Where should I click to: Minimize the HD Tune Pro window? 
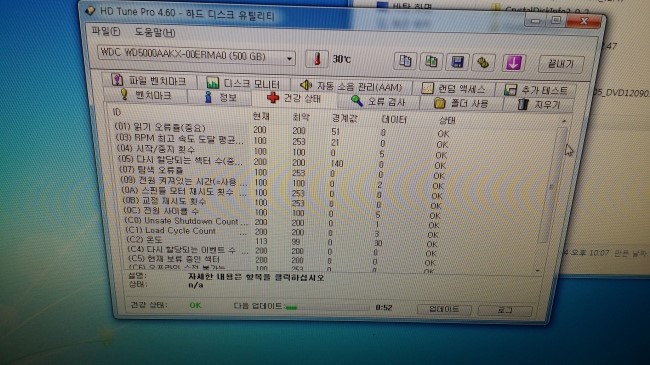coord(535,20)
